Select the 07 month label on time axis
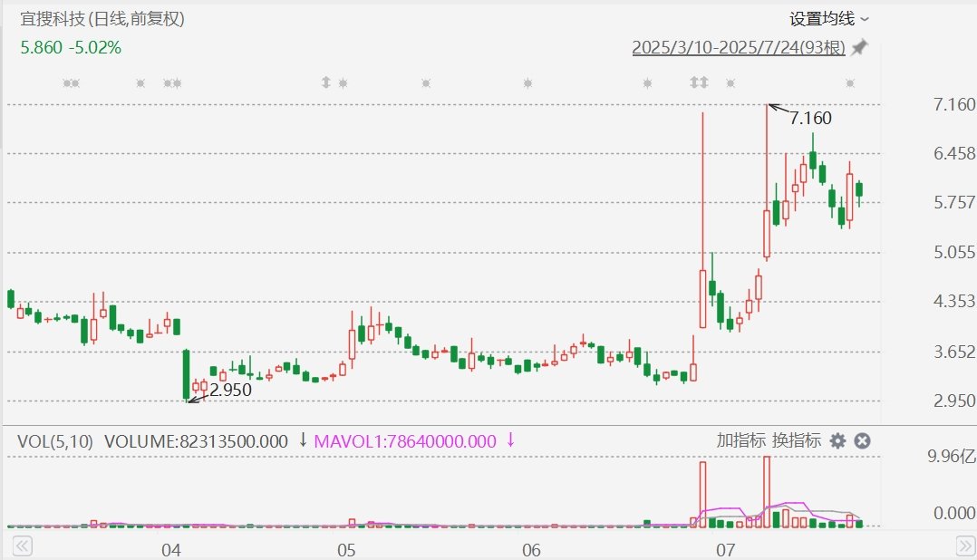Viewport: 977px width, 560px height. click(x=724, y=549)
